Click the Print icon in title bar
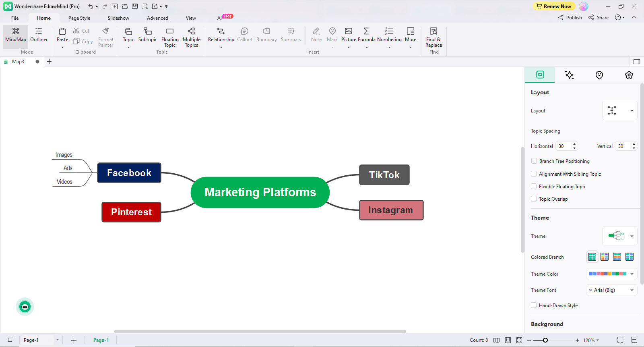The width and height of the screenshot is (644, 347). (145, 6)
